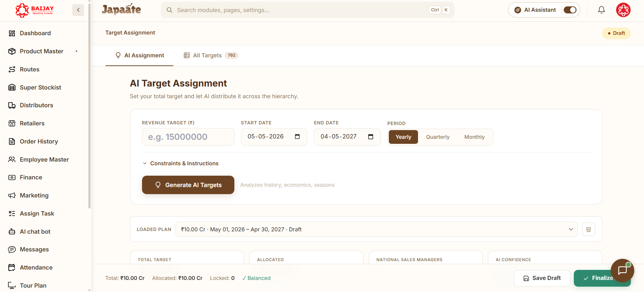Click the Draft status badge
644x292 pixels.
(x=616, y=33)
